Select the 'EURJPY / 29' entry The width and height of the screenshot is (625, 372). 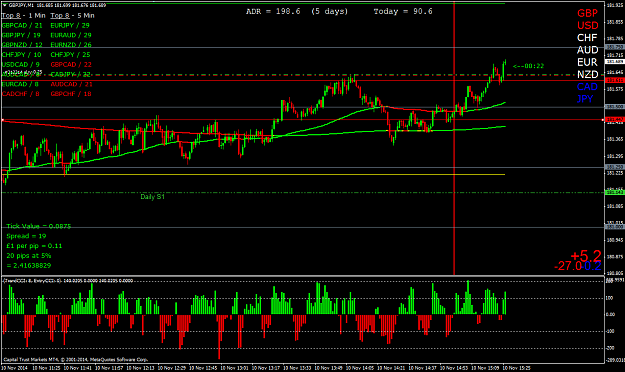(x=70, y=26)
